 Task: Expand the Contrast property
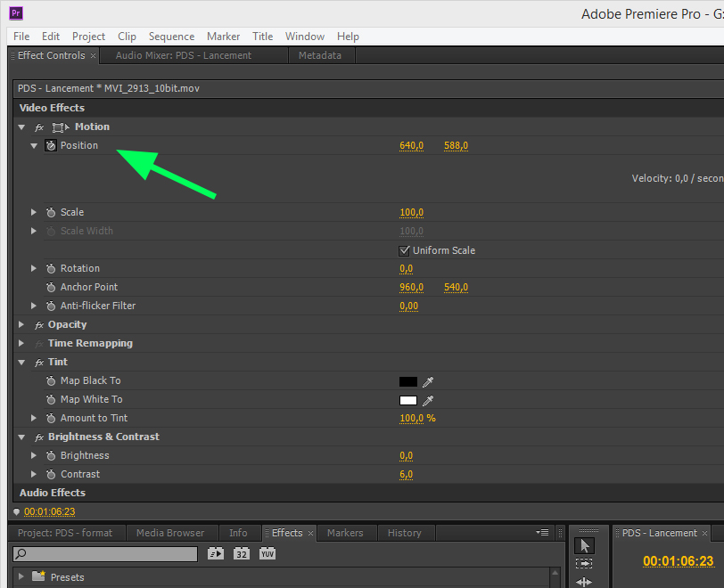[x=34, y=475]
